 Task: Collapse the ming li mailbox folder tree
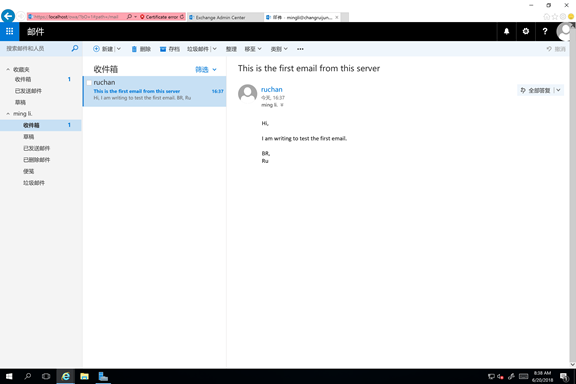tap(8, 114)
